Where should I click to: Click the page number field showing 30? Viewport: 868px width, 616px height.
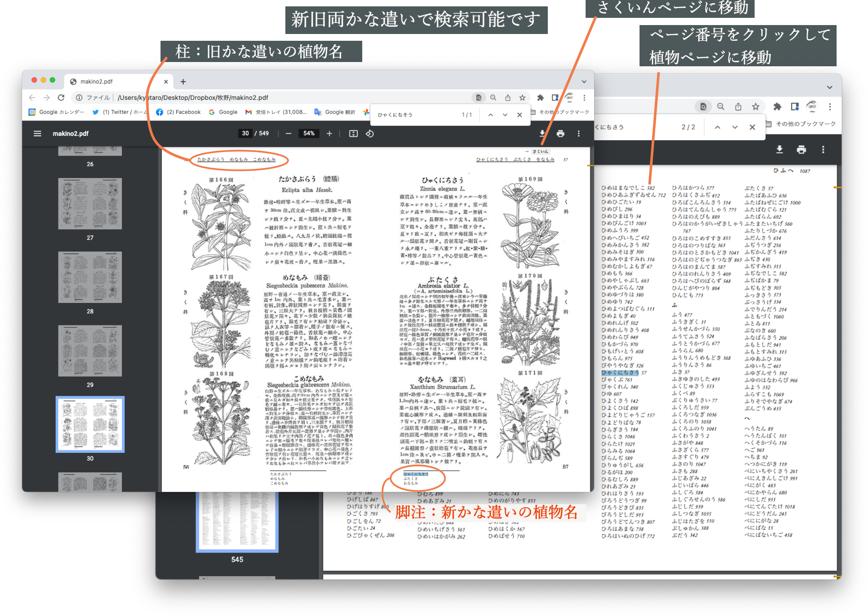point(245,133)
